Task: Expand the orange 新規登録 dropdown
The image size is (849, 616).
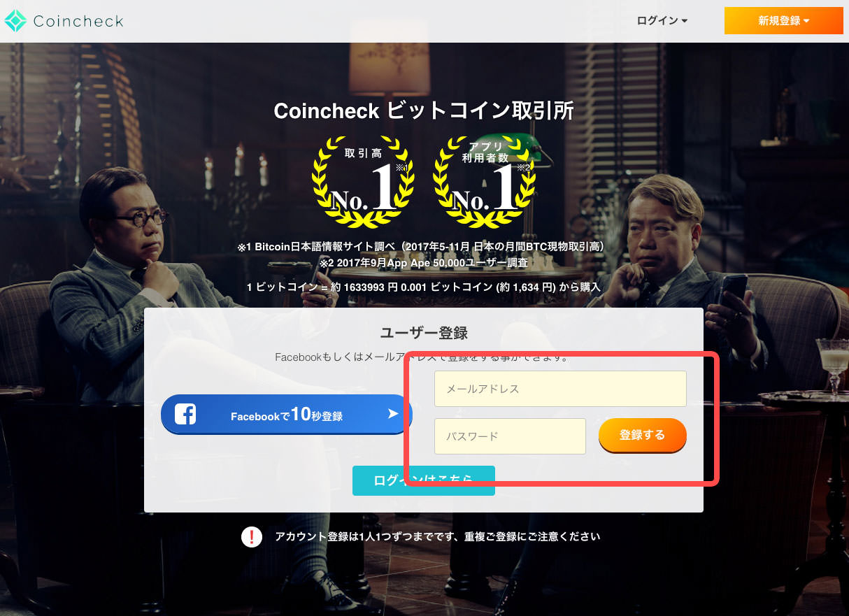Action: tap(784, 20)
